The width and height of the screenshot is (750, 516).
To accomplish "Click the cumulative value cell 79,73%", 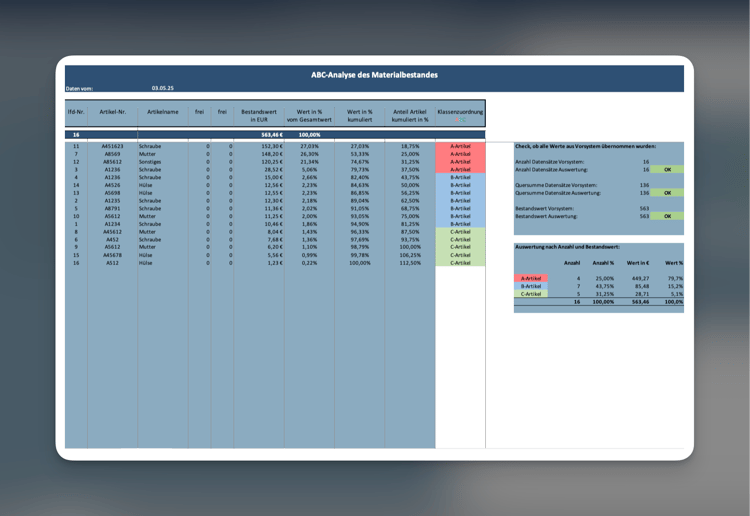I will (359, 169).
